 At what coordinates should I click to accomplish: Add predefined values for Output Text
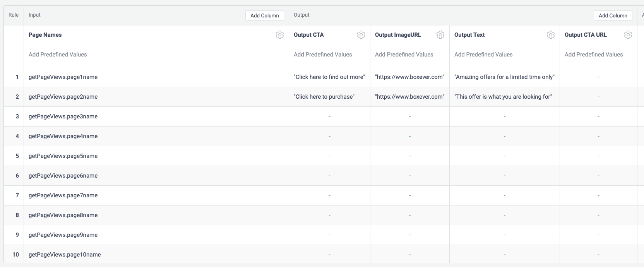coord(483,55)
